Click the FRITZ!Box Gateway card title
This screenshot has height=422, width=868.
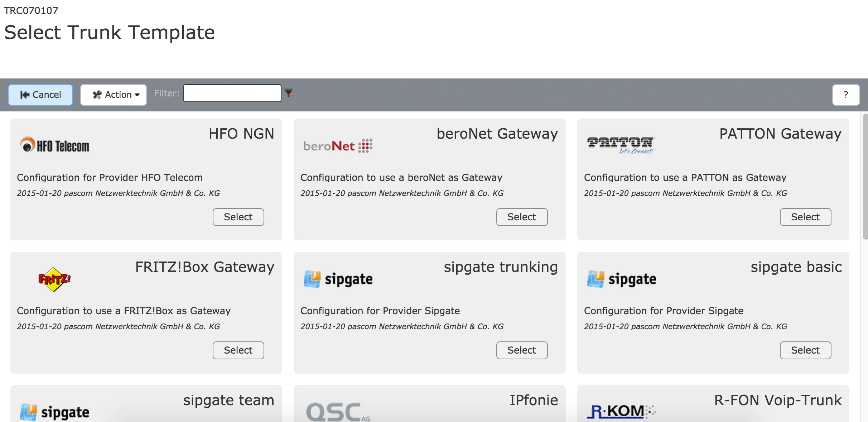205,267
